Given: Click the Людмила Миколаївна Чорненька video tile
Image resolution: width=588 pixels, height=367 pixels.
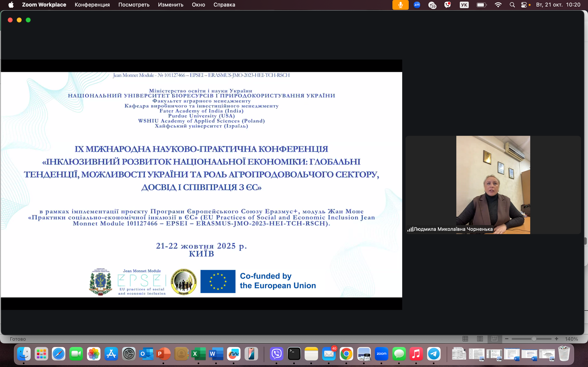Looking at the screenshot, I should point(493,185).
